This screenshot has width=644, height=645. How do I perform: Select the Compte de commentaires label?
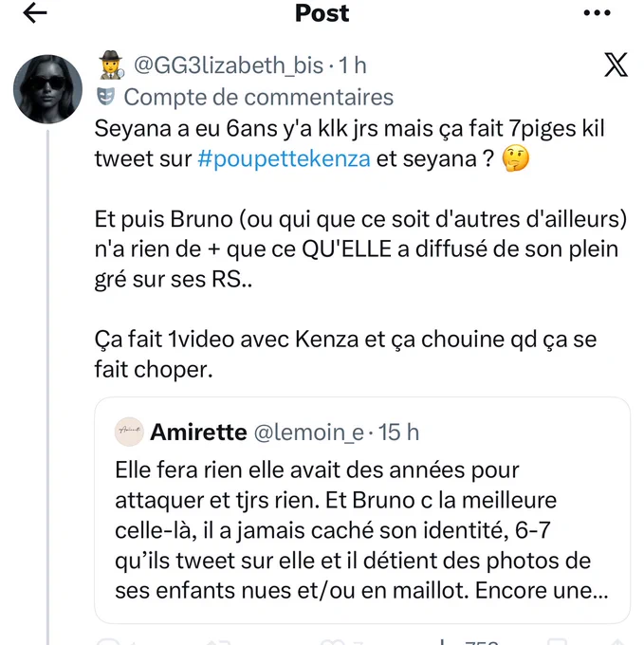pyautogui.click(x=259, y=97)
